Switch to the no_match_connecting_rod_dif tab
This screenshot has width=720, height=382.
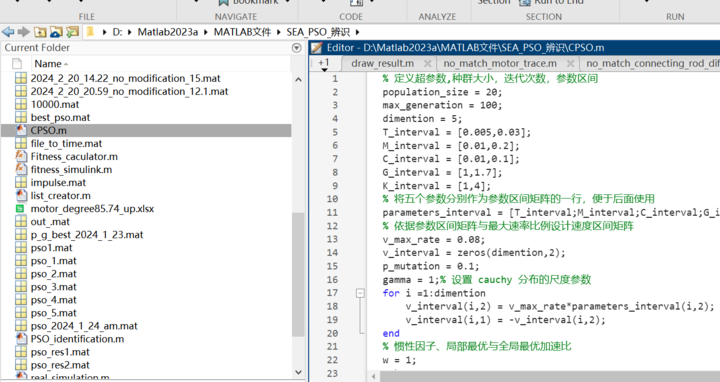pyautogui.click(x=652, y=63)
